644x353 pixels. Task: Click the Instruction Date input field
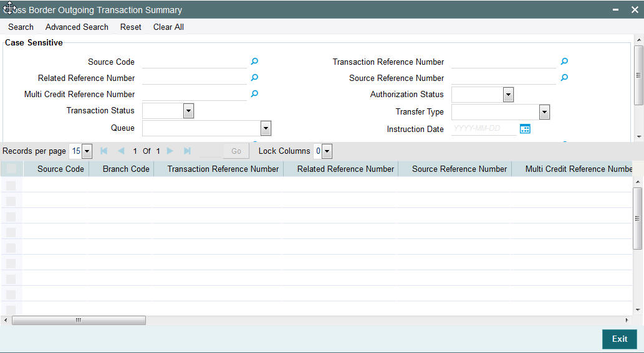point(484,129)
